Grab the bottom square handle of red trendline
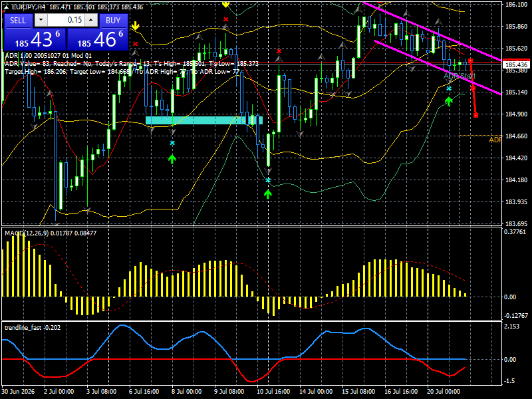 476,115
